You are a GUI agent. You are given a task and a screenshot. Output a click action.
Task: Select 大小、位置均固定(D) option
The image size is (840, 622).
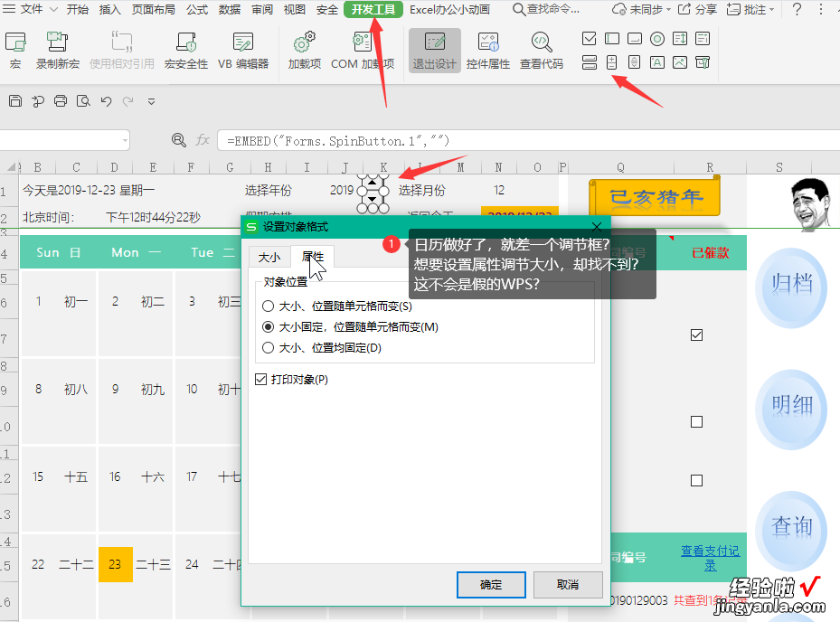(321, 348)
